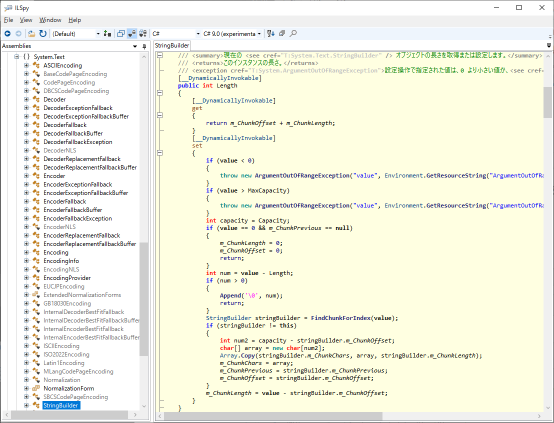This screenshot has height=423, width=554.
Task: Select the DecoderExceptionFallback tree item
Action: [x=78, y=108]
